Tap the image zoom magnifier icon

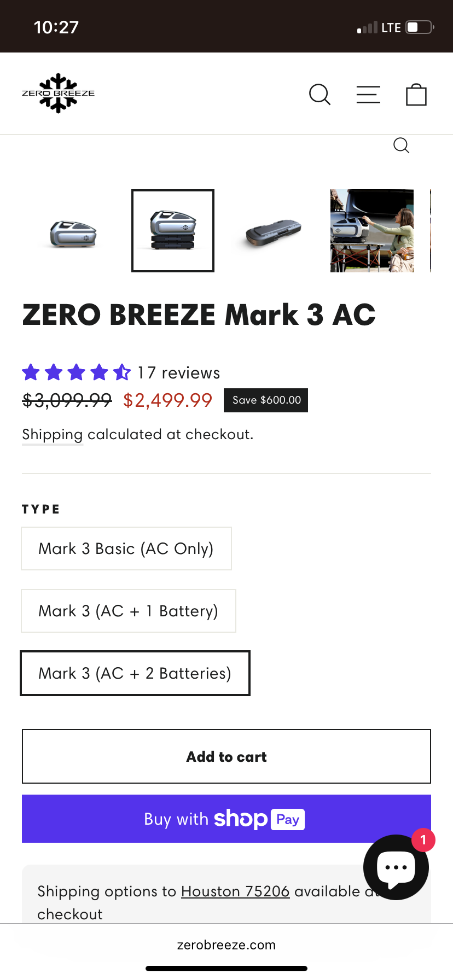[401, 145]
